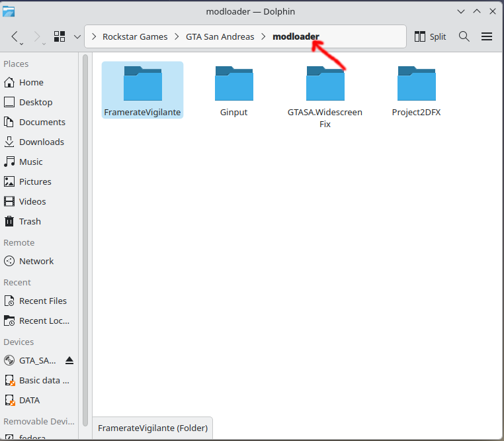Click the forward navigation arrow

click(37, 36)
